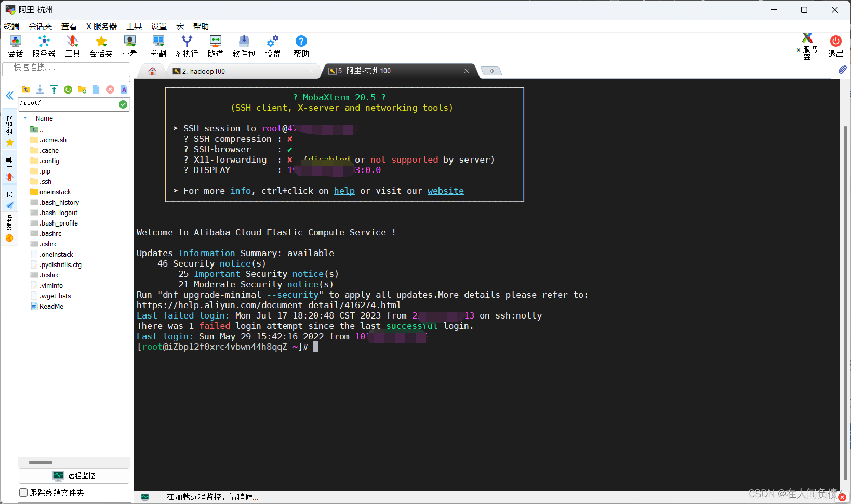Click the help link in terminal banner
Viewport: 851px width, 504px height.
click(x=344, y=191)
